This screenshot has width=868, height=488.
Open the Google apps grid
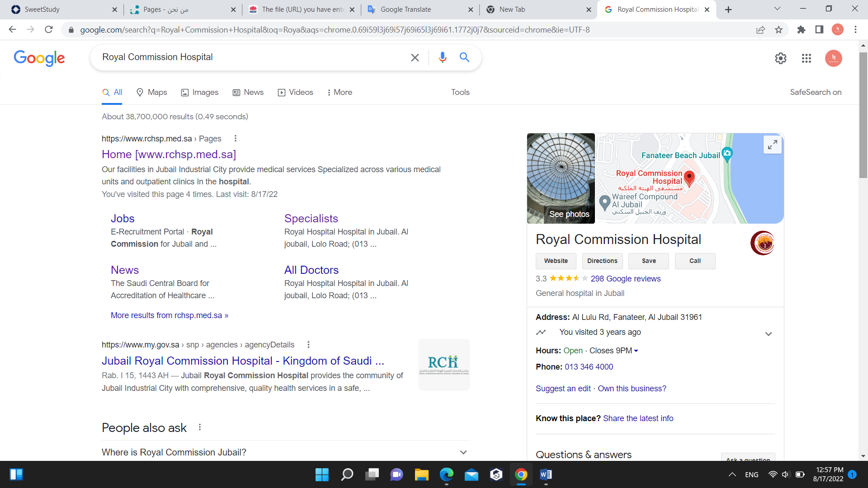(x=807, y=58)
